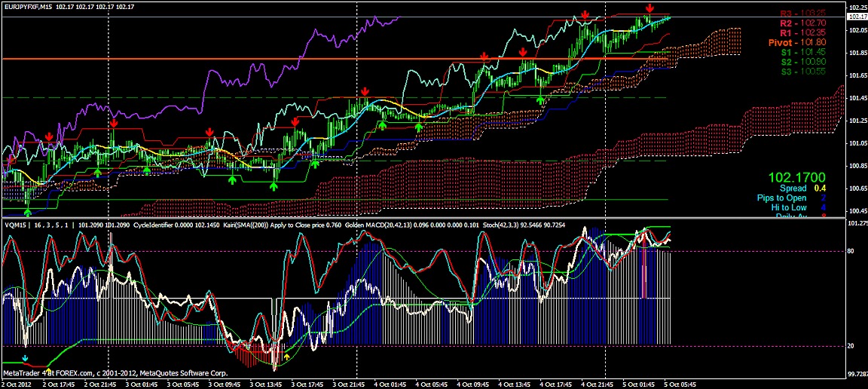868x389 pixels.
Task: Click 3 Oct 21:45 on the time axis
Action: [349, 384]
